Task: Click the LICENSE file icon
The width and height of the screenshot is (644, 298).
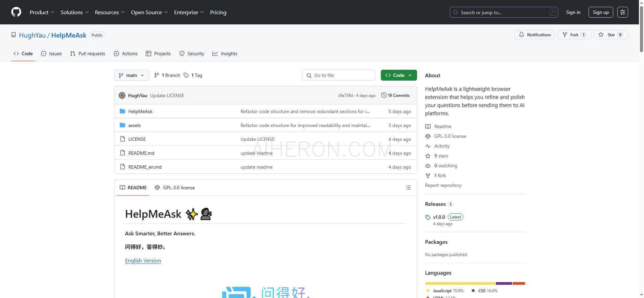Action: tap(122, 139)
